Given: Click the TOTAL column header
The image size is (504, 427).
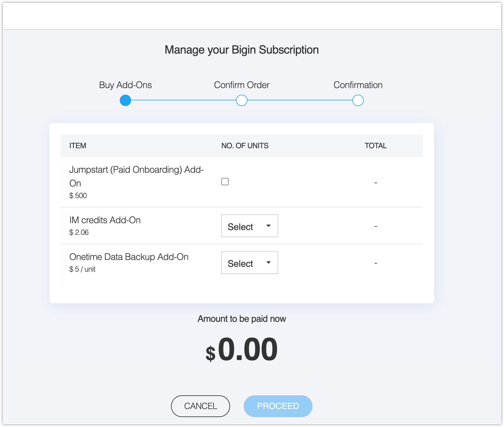Looking at the screenshot, I should 376,146.
